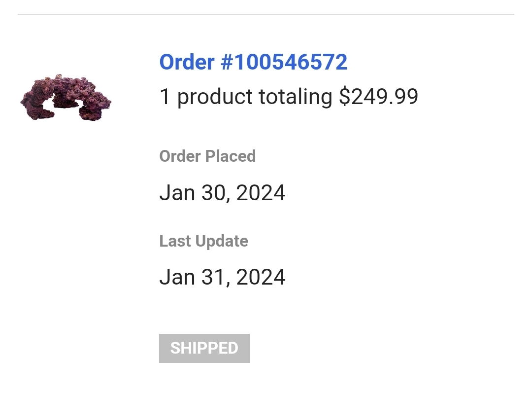Screen dimensions: 532x398
Task: Click the word 'Order' in the blue heading
Action: tap(187, 62)
